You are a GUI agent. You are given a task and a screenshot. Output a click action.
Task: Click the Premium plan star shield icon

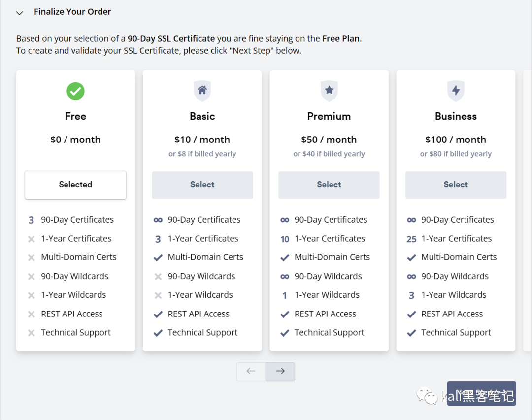point(329,91)
